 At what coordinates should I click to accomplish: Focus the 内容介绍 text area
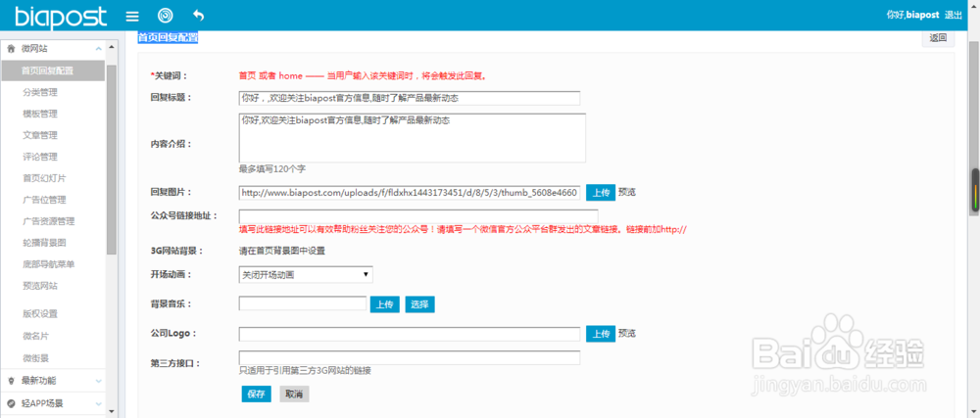(x=412, y=138)
